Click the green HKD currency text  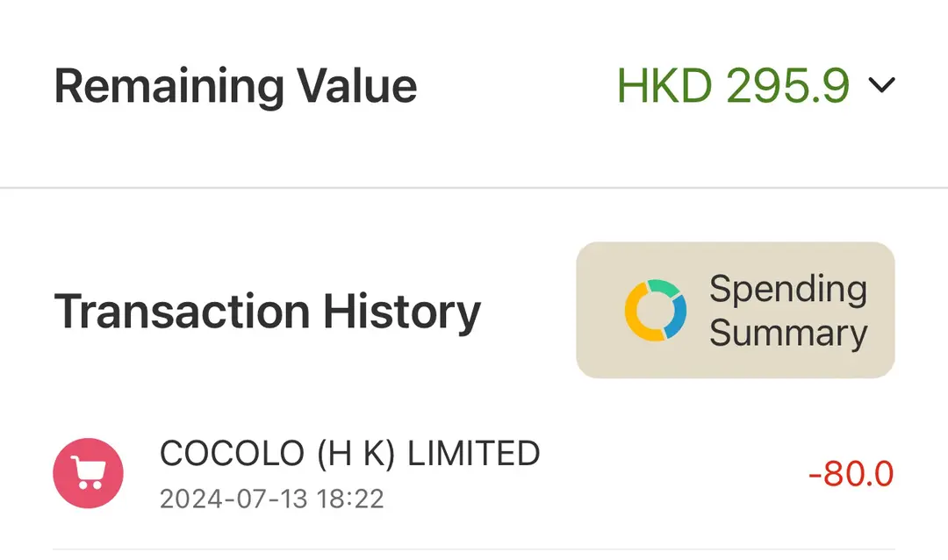point(664,85)
